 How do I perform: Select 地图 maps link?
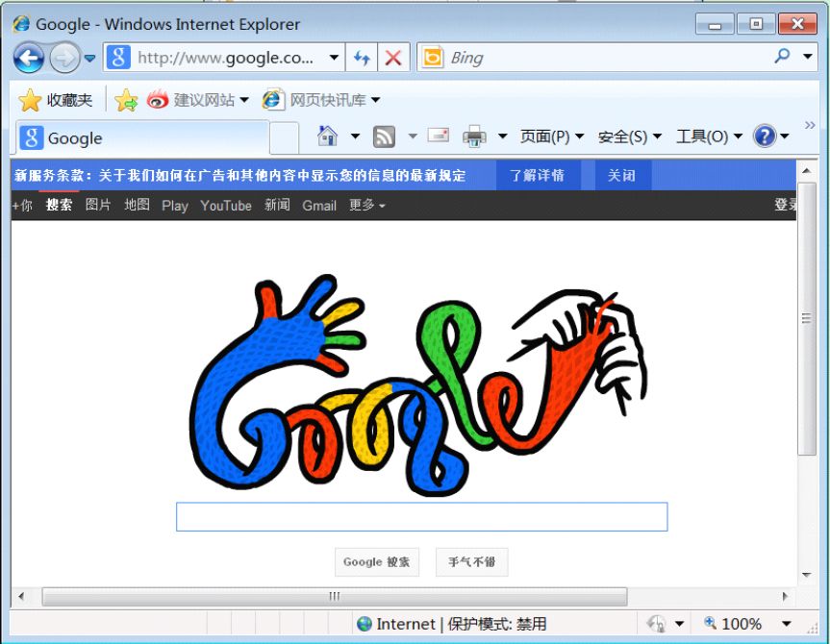coord(137,205)
